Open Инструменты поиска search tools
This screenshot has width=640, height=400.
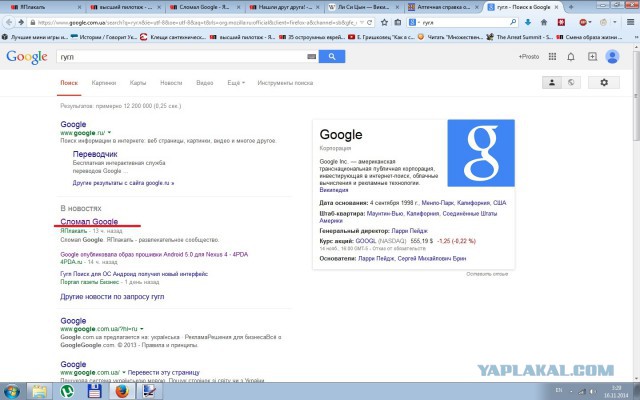[285, 83]
